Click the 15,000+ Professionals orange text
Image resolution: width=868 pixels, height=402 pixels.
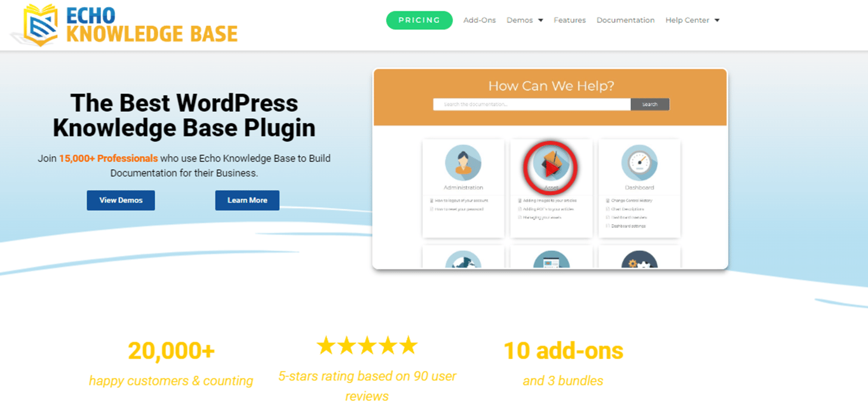(x=109, y=158)
